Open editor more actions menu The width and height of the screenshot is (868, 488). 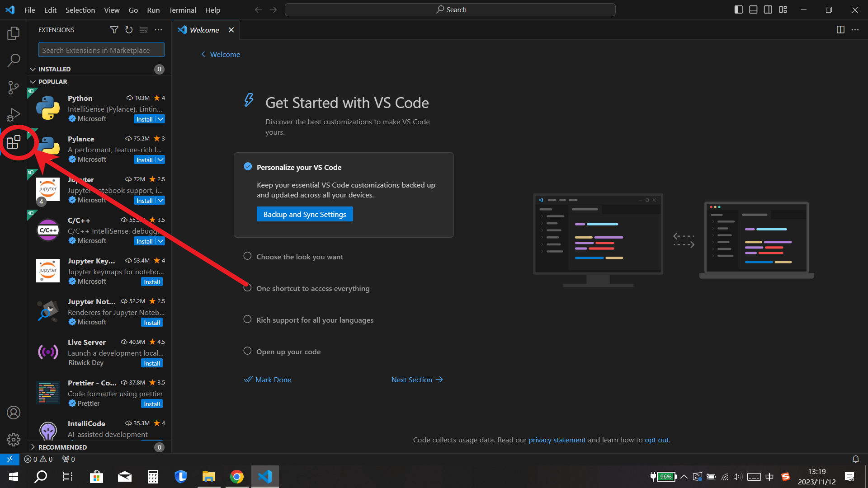pyautogui.click(x=855, y=30)
